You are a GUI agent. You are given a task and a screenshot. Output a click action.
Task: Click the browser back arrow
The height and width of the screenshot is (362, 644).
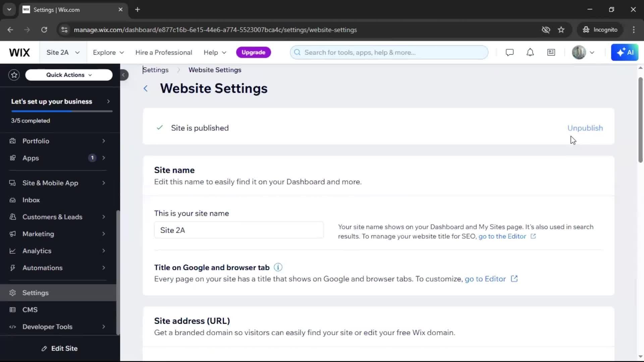pos(10,30)
